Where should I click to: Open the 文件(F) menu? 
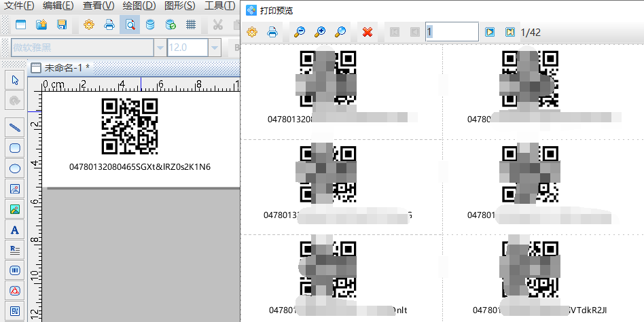[19, 5]
